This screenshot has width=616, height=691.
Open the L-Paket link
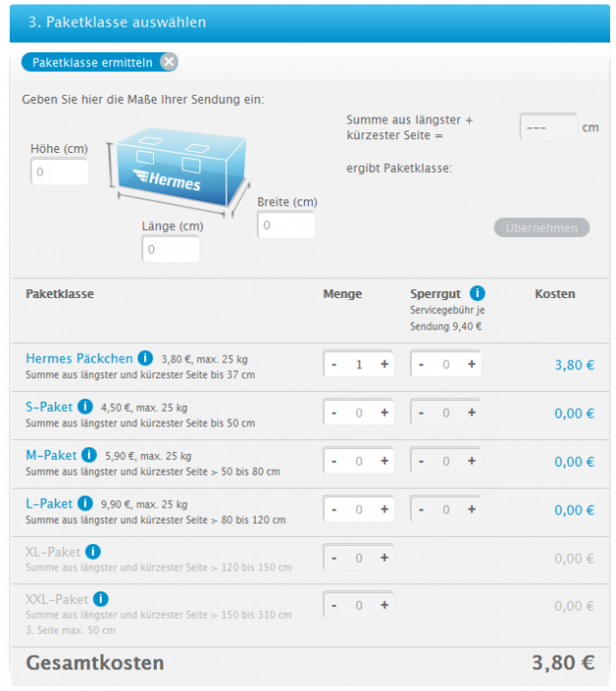click(49, 503)
